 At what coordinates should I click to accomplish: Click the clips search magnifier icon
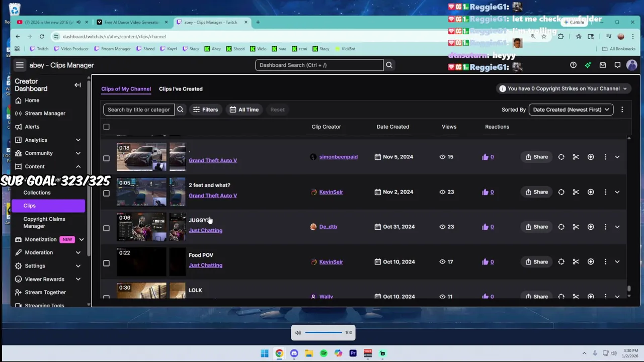[180, 110]
